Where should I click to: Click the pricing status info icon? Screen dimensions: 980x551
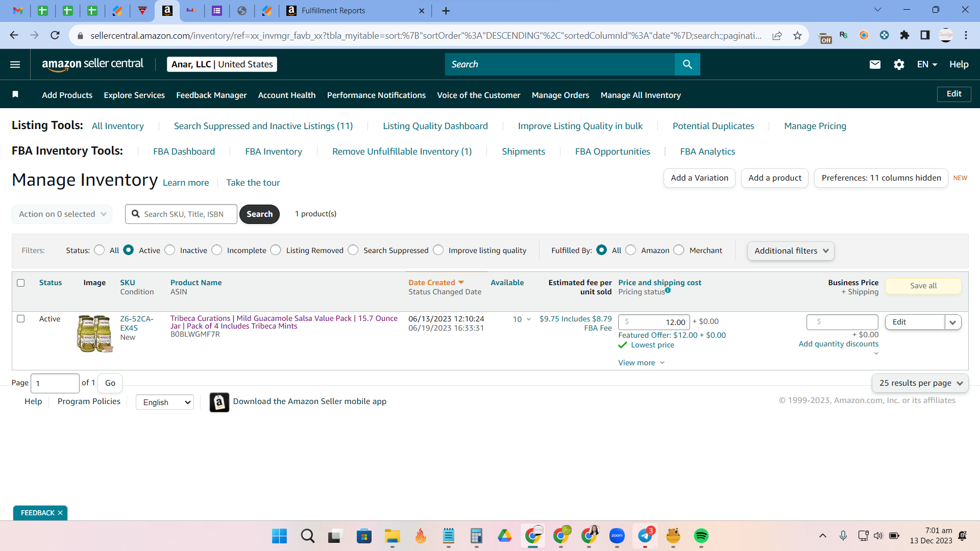coord(668,290)
